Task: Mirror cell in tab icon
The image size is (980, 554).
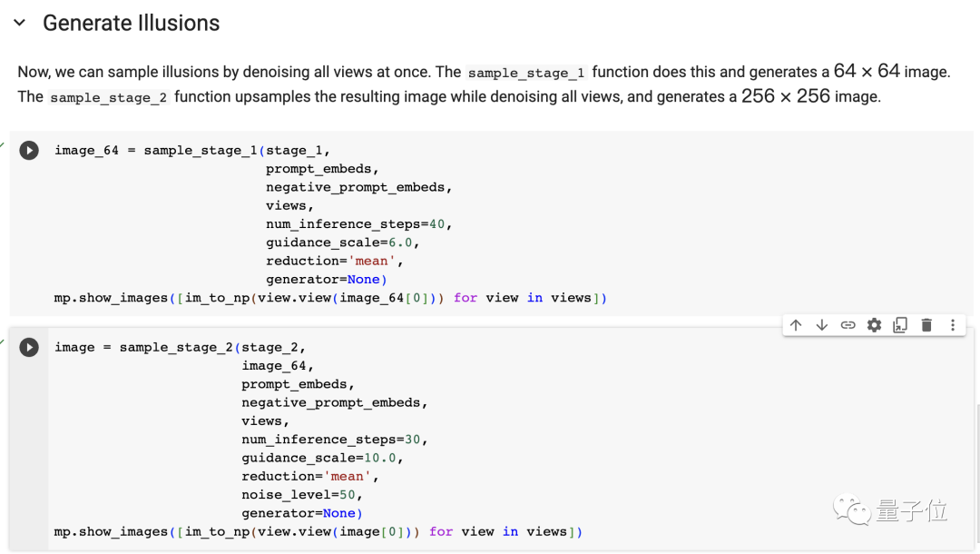Action: (x=900, y=325)
